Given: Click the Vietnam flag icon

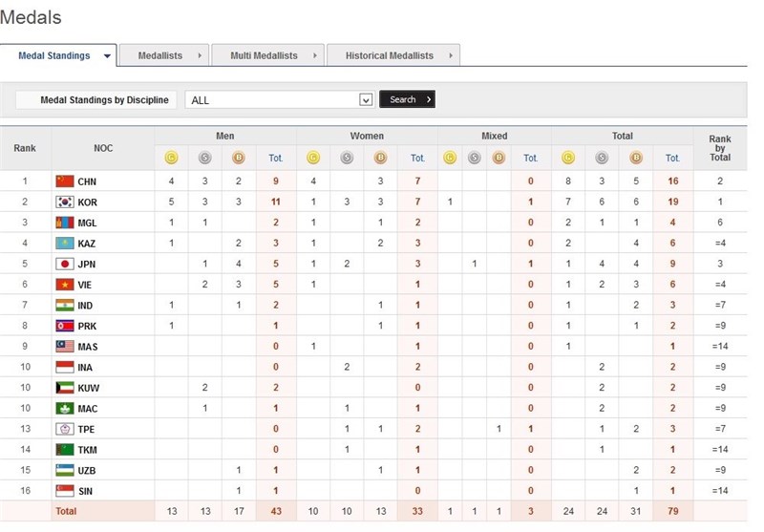Looking at the screenshot, I should pos(64,285).
